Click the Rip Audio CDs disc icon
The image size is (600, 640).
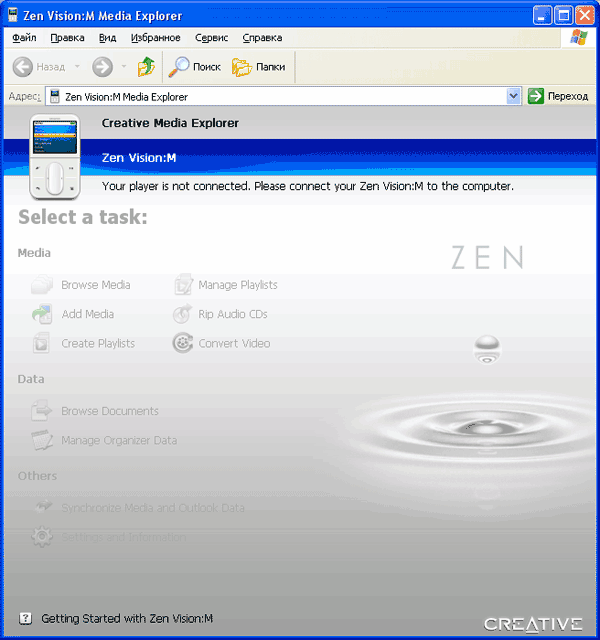tap(182, 314)
